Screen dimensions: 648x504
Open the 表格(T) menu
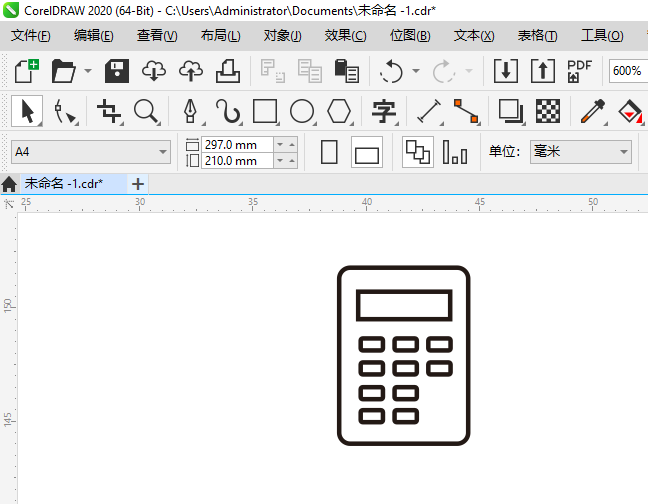(x=538, y=36)
